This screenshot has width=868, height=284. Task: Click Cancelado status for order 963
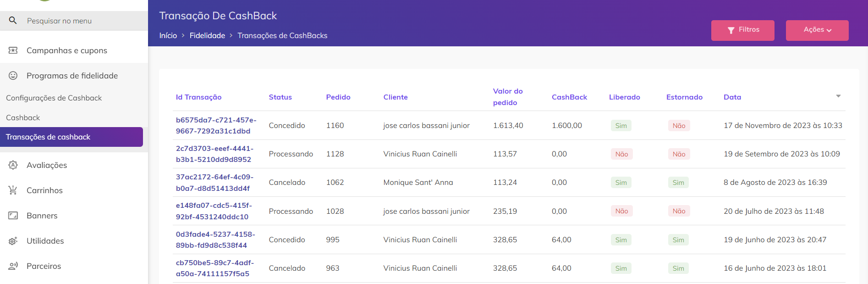(x=287, y=268)
